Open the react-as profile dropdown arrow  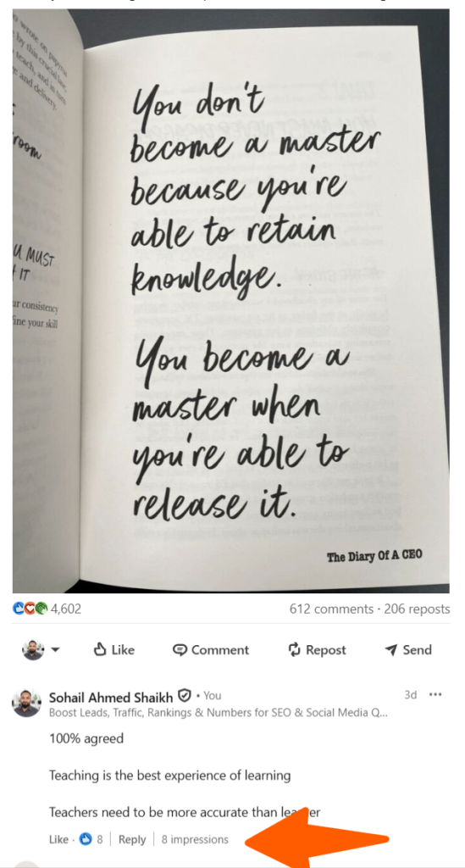(55, 650)
